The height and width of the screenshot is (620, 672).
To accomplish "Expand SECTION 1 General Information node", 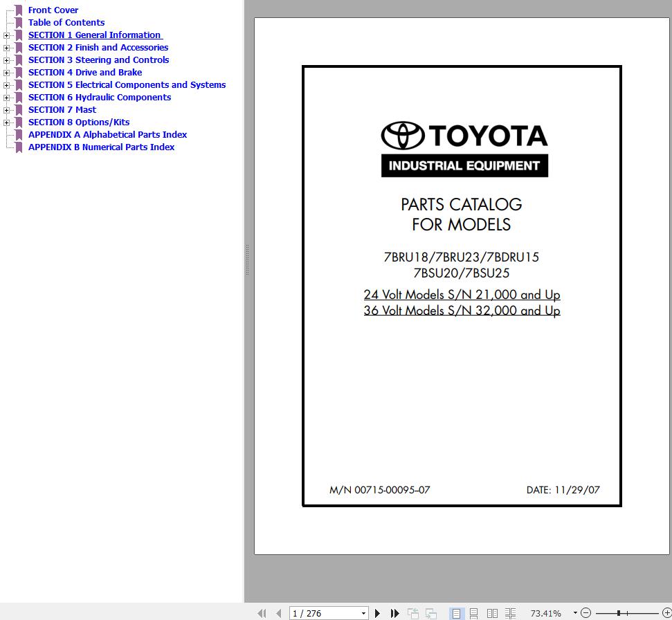I will (x=6, y=35).
